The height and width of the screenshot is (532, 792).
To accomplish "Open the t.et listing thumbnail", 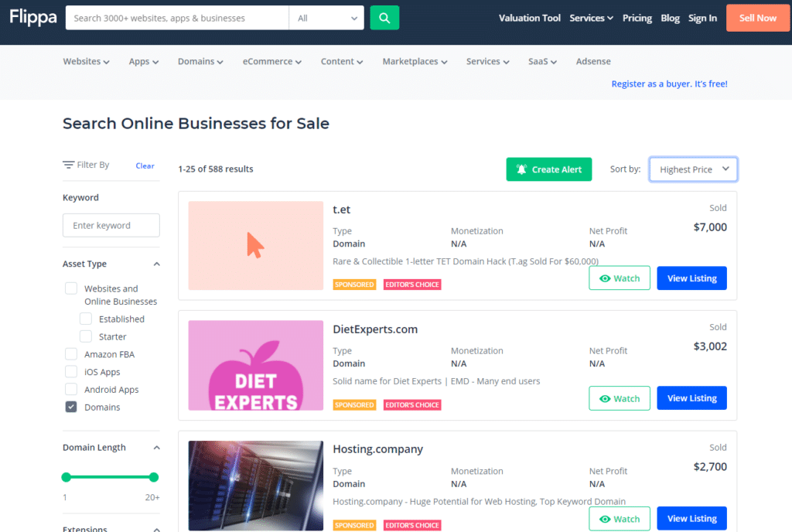I will tap(255, 245).
